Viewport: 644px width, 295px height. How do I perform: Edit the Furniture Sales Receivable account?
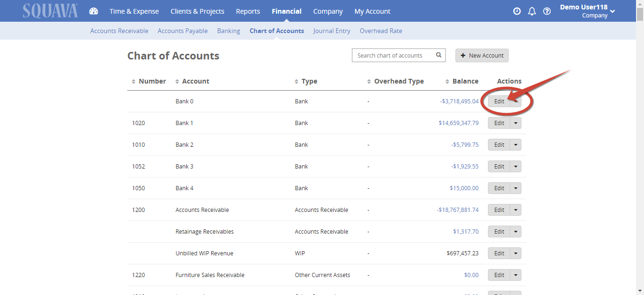[x=499, y=275]
